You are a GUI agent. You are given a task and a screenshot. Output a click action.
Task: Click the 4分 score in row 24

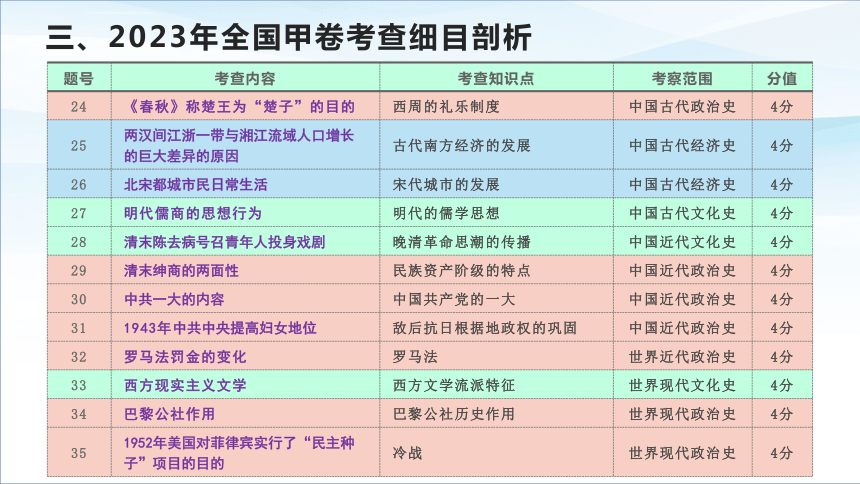click(x=782, y=106)
